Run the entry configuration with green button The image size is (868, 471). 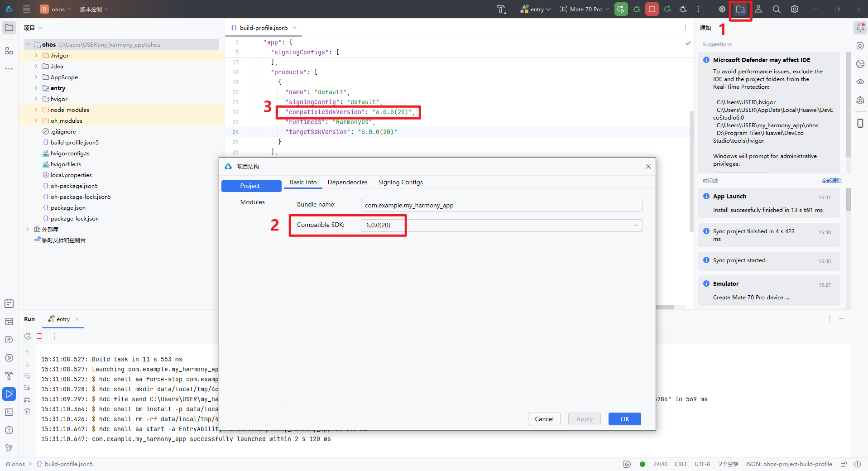(x=621, y=9)
